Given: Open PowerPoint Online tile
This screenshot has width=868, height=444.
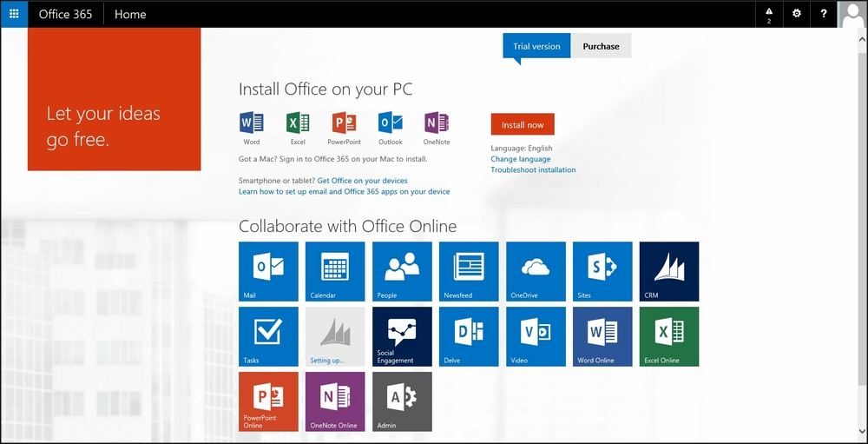Looking at the screenshot, I should tap(268, 401).
